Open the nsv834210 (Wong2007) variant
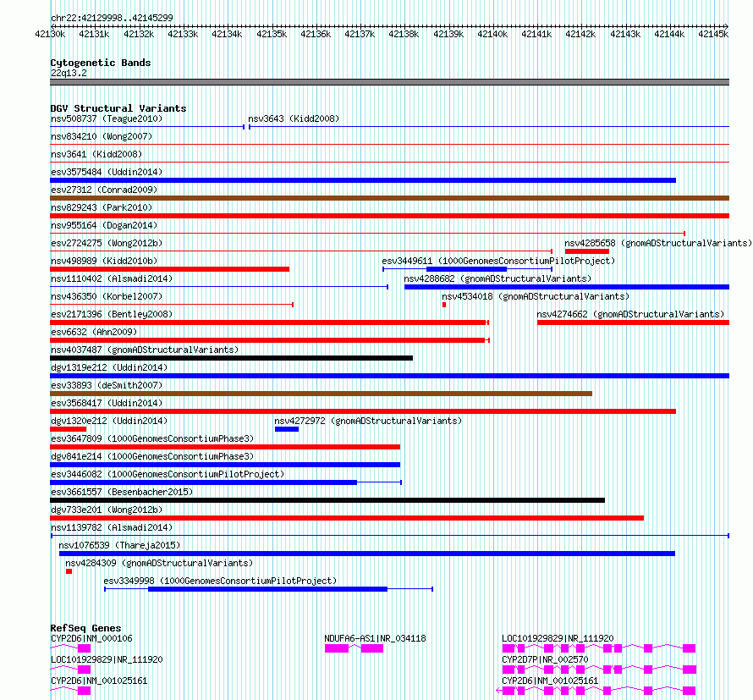The width and height of the screenshot is (753, 700). click(102, 136)
